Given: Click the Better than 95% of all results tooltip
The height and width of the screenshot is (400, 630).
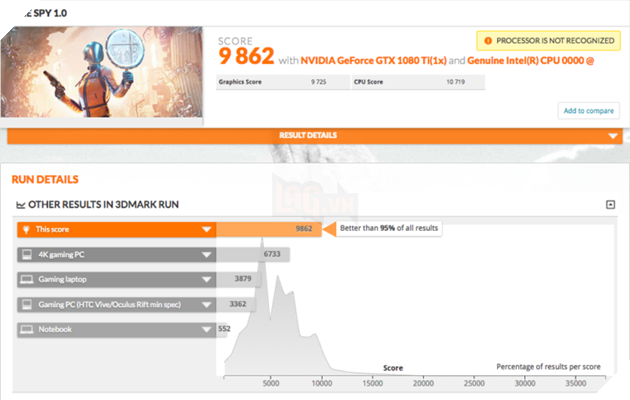Looking at the screenshot, I should point(389,228).
